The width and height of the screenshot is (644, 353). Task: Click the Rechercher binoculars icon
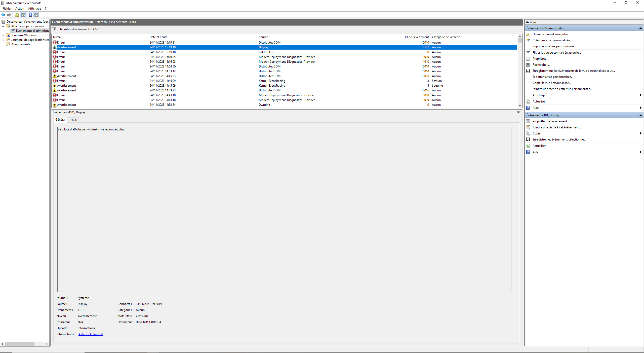528,65
